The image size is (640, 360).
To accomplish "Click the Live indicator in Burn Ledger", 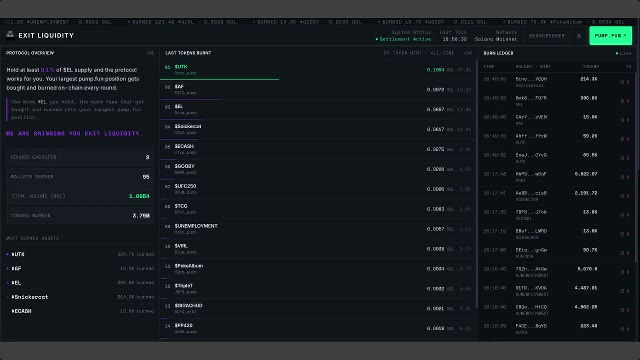I will 623,53.
